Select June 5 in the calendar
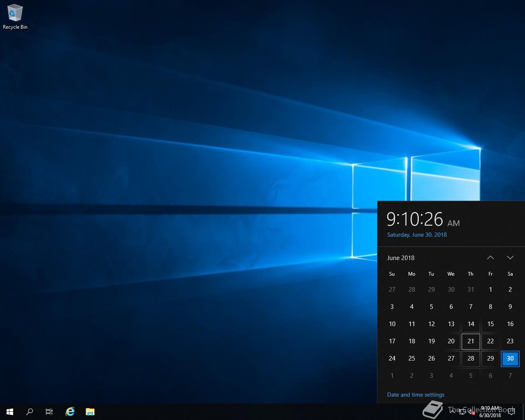This screenshot has width=525, height=420. pos(431,307)
